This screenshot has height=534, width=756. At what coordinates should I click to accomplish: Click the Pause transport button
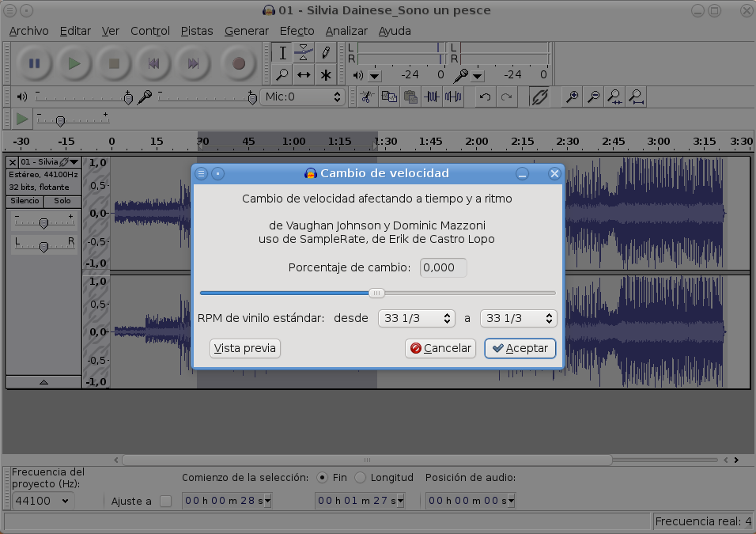34,63
